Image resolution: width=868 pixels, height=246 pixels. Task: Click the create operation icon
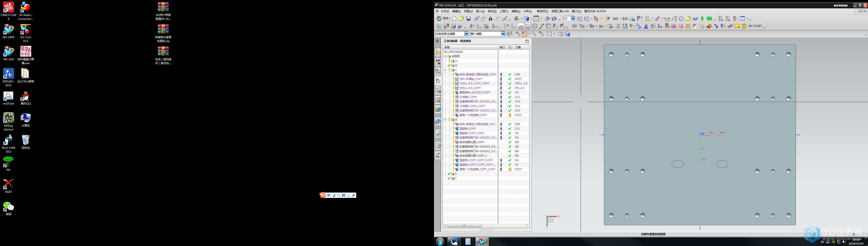coord(460,26)
